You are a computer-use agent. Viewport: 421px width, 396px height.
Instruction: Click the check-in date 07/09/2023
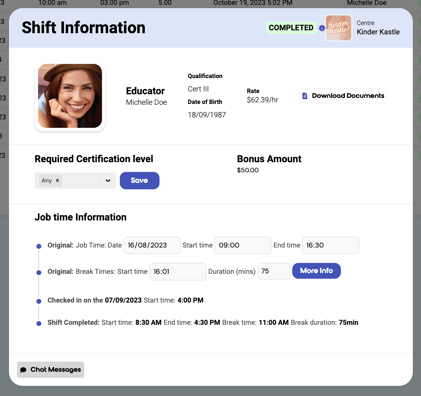[123, 300]
